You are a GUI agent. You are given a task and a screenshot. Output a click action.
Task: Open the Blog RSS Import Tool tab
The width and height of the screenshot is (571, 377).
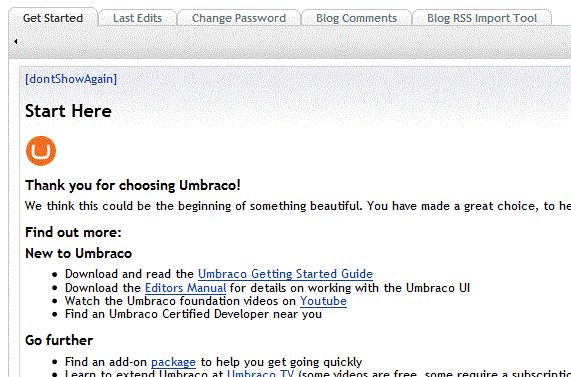click(482, 18)
